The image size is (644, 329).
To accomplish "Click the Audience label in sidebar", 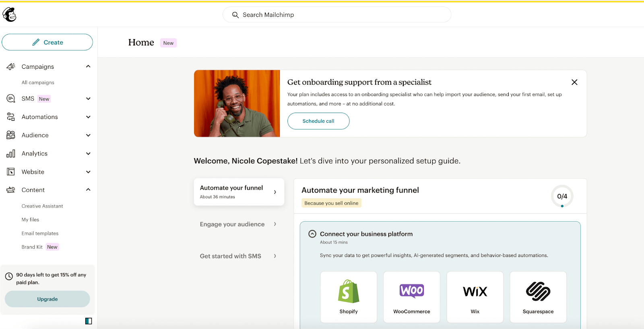I will pos(35,135).
